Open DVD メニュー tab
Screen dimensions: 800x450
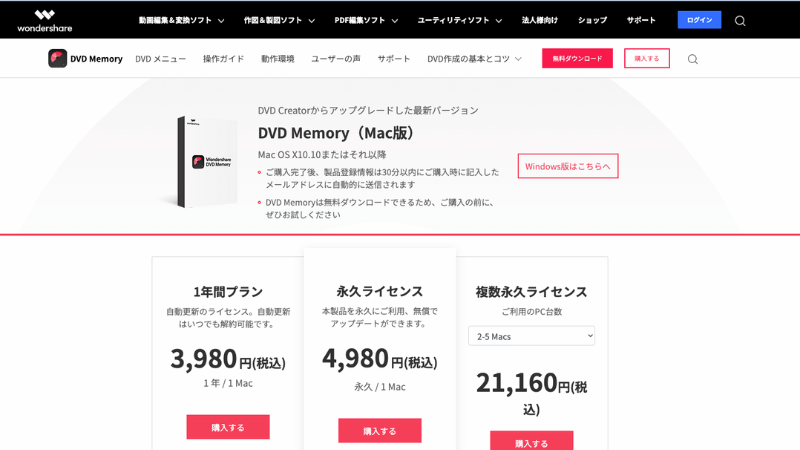point(161,59)
